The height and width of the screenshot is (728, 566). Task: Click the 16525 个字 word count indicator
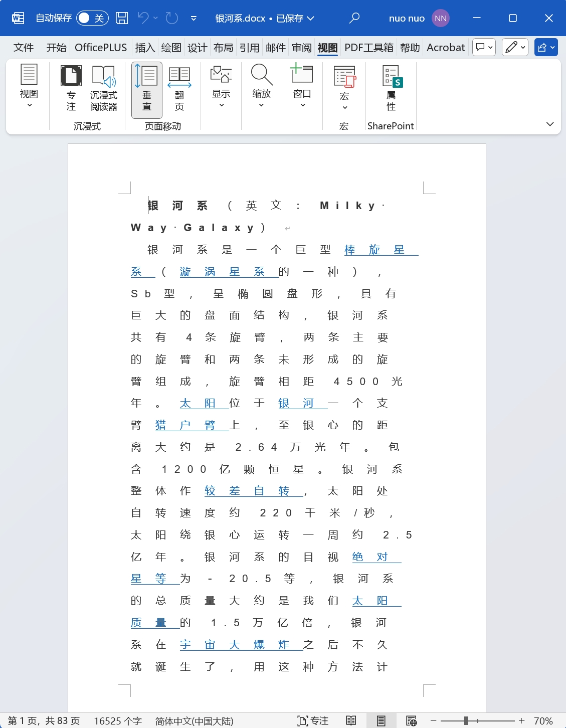[118, 720]
